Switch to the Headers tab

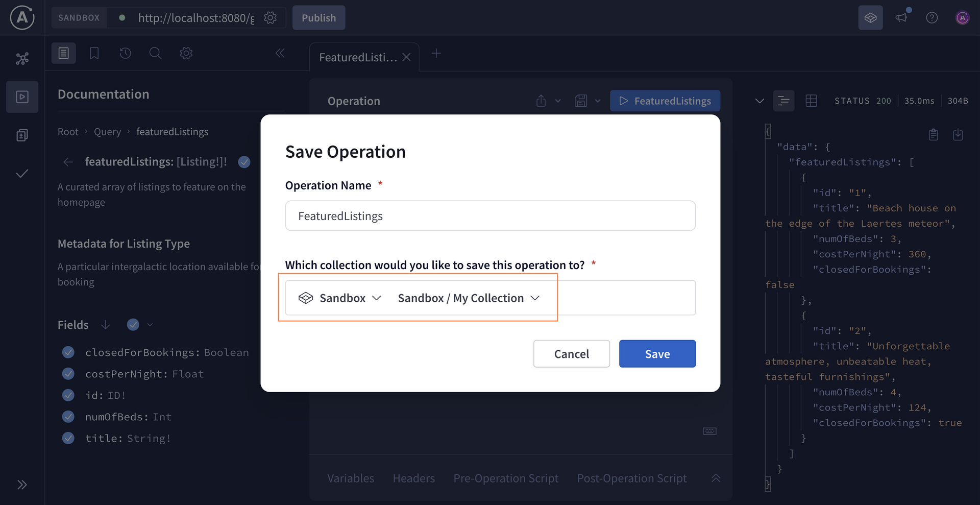[413, 478]
